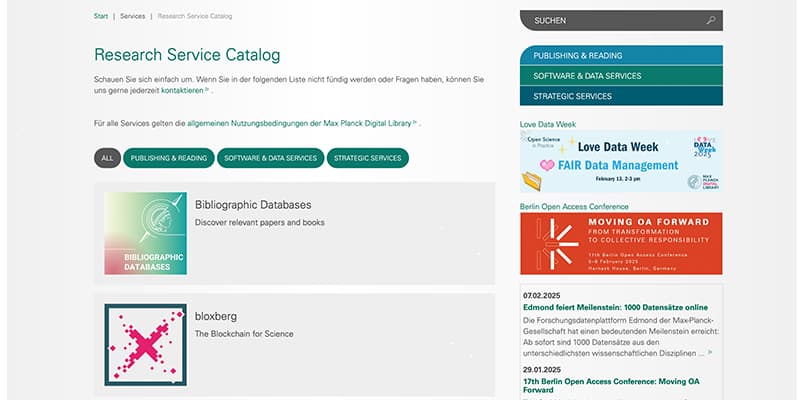Viewport: 800px width, 400px height.
Task: Click Research Service Catalog page heading
Action: (187, 55)
